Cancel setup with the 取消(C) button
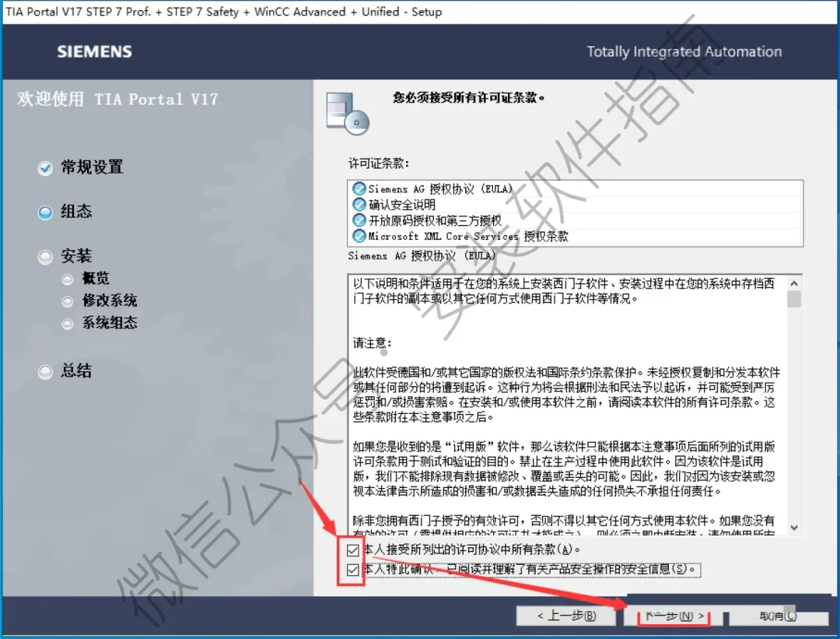This screenshot has height=639, width=840. pyautogui.click(x=778, y=616)
